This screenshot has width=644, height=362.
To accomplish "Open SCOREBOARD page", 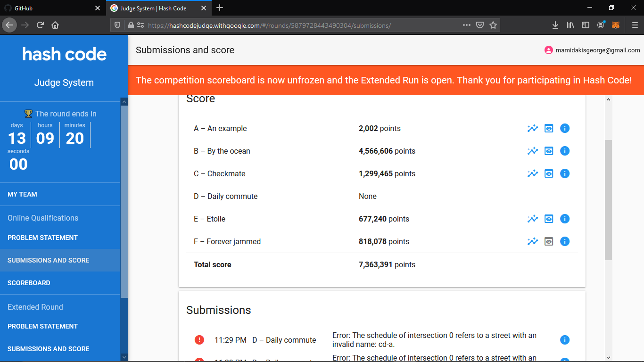I will (60, 283).
